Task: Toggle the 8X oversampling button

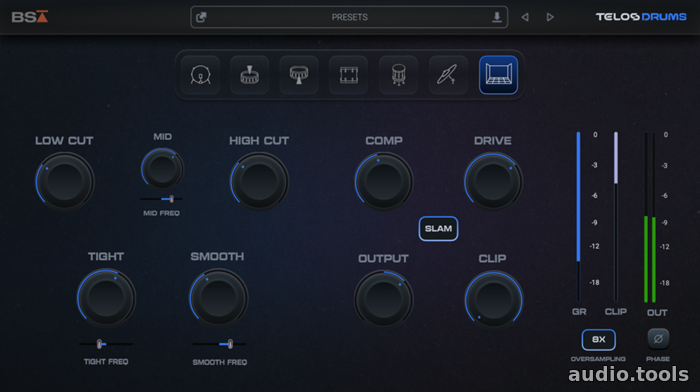Action: click(x=599, y=340)
